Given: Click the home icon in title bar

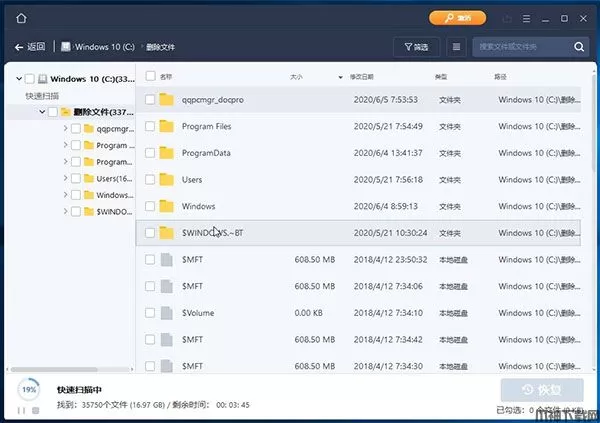Looking at the screenshot, I should pos(21,18).
